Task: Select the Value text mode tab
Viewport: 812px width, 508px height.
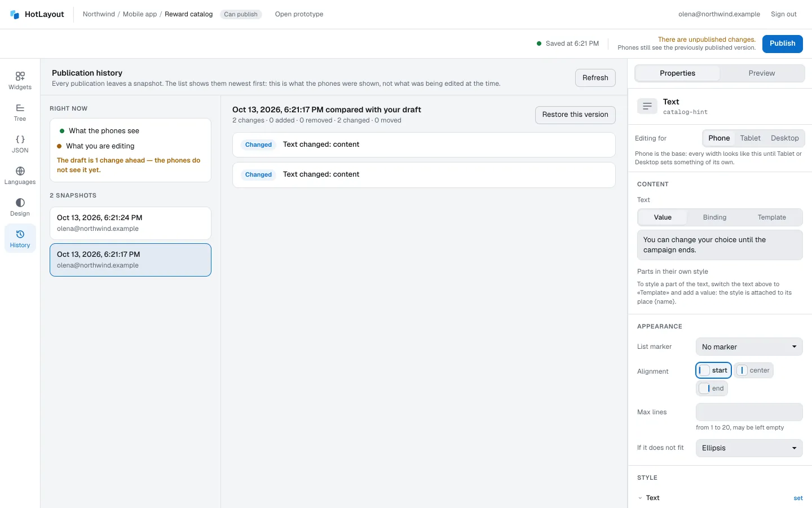Action: pyautogui.click(x=663, y=217)
